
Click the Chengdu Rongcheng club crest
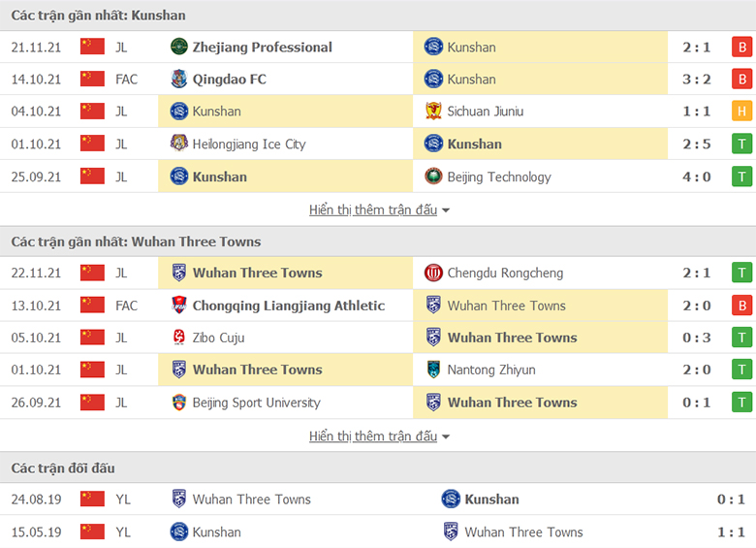[x=433, y=274]
